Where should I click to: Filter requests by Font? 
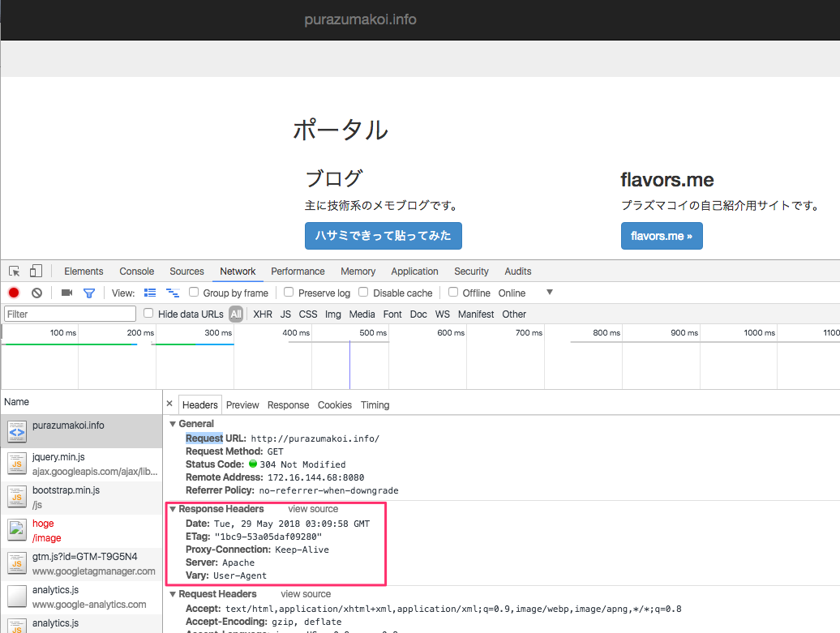coord(392,314)
